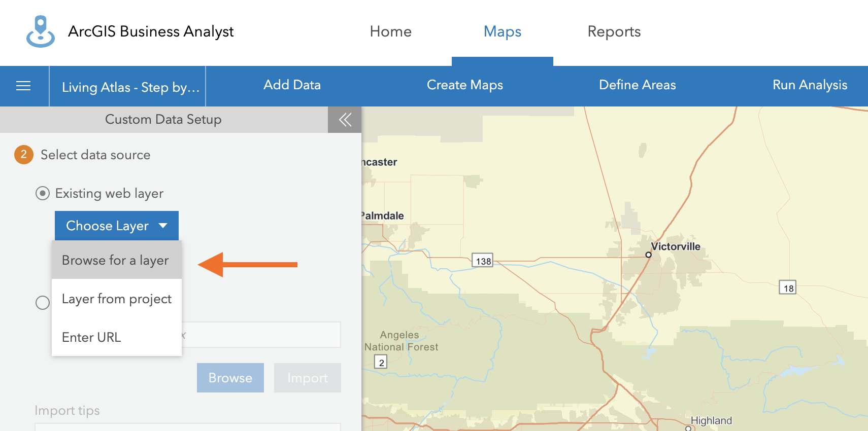Click the ArcGIS Business Analyst title
868x431 pixels.
(x=151, y=31)
